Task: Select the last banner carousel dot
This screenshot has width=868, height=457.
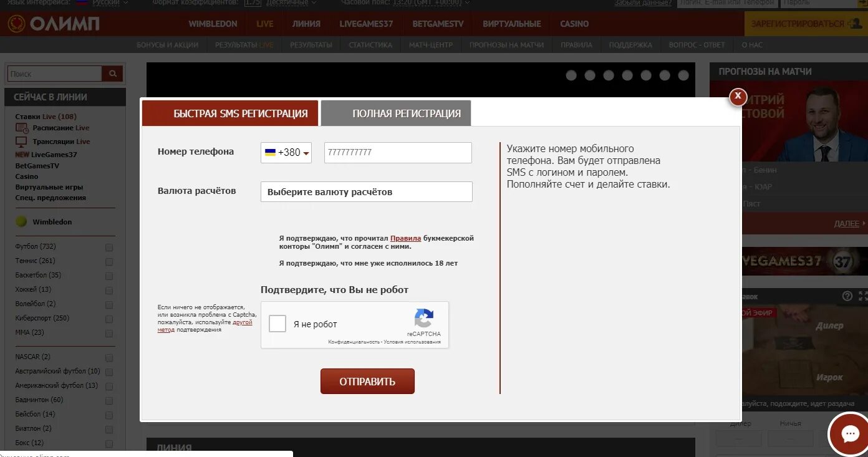Action: pos(683,75)
